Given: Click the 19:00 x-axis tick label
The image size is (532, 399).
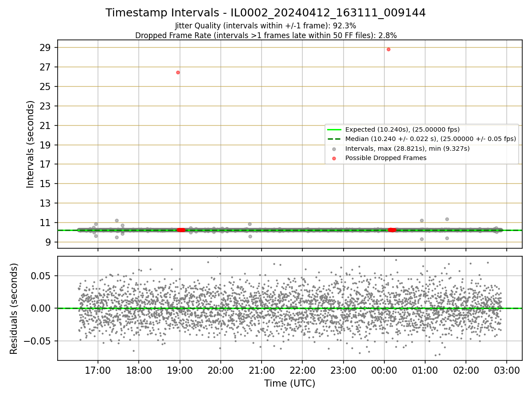Looking at the screenshot, I should tap(180, 371).
